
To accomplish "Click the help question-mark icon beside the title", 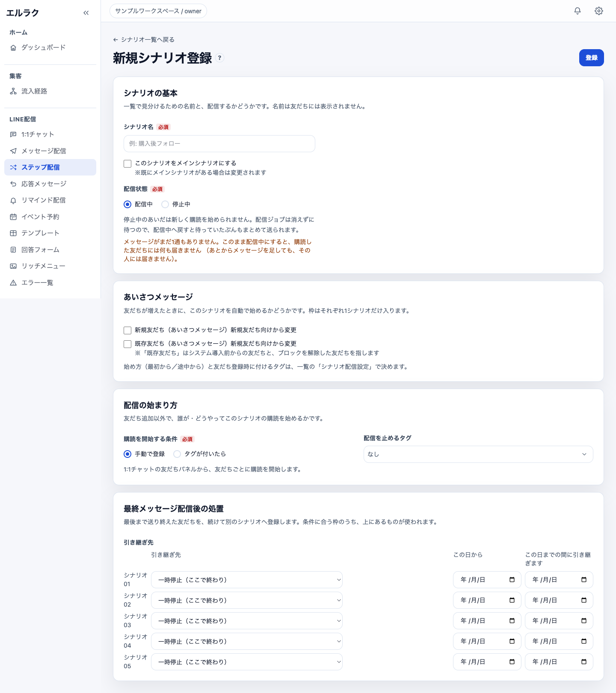I will pyautogui.click(x=219, y=58).
